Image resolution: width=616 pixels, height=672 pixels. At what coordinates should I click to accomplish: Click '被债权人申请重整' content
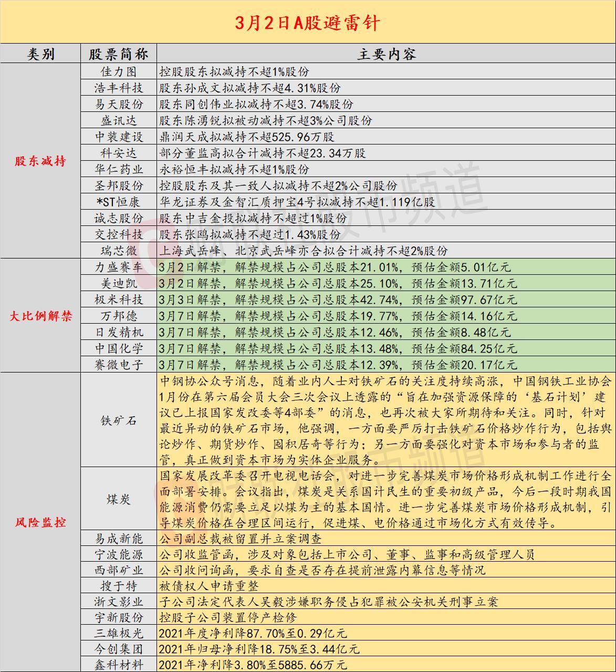click(209, 586)
